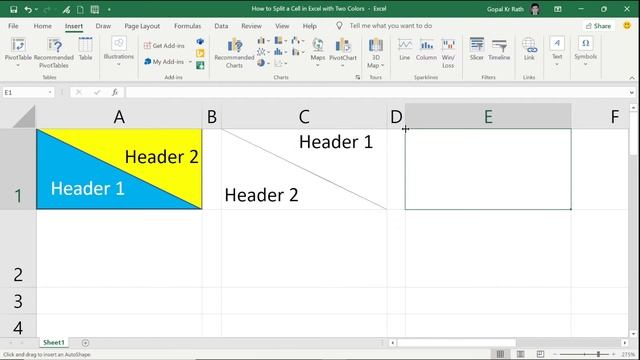
Task: Click the My Add-ins button
Action: (164, 62)
